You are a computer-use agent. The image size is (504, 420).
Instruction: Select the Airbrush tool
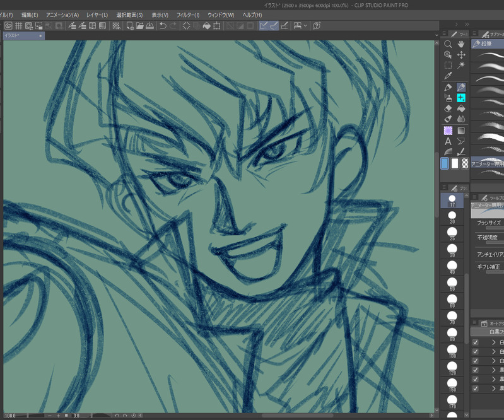click(x=448, y=98)
